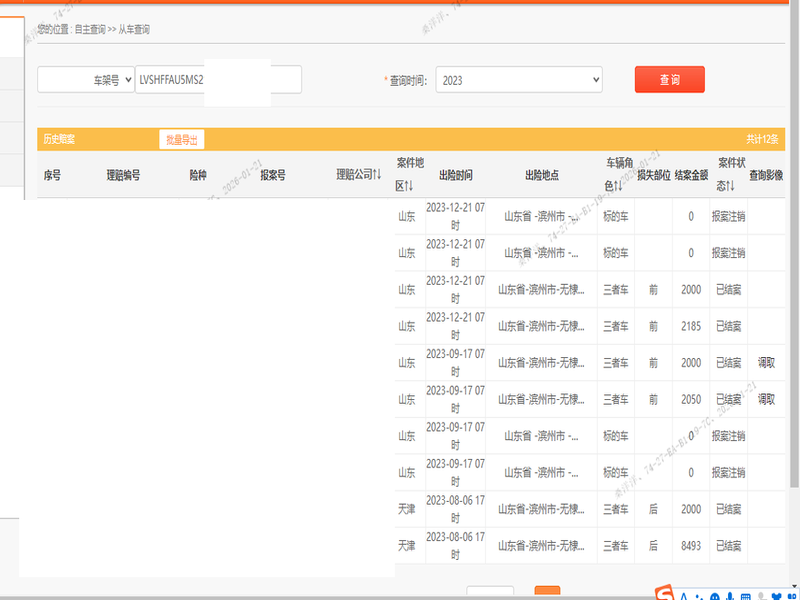Click 从车查询 in the breadcrumb
Image resolution: width=800 pixels, height=600 pixels.
point(135,30)
